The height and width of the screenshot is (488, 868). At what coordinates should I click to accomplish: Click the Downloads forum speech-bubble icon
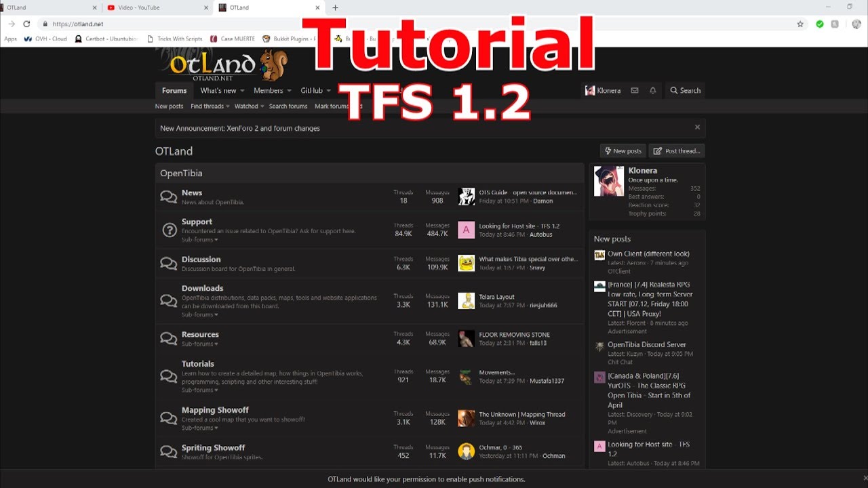tap(169, 301)
